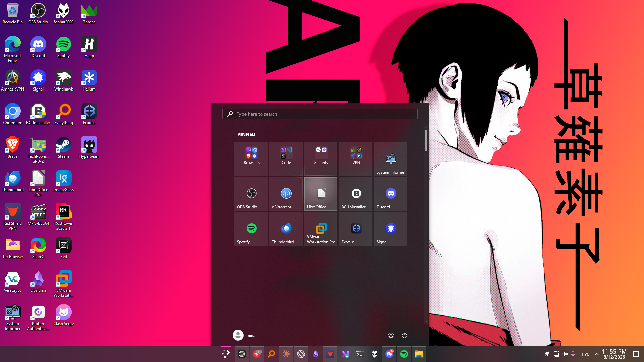Click the Start menu search box
The height and width of the screenshot is (362, 644).
(x=320, y=114)
